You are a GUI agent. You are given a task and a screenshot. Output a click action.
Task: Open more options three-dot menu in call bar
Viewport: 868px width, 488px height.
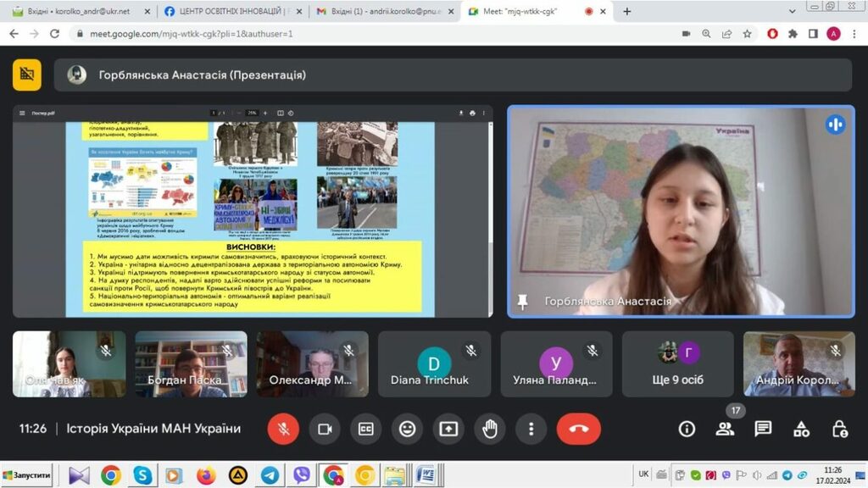click(x=531, y=429)
